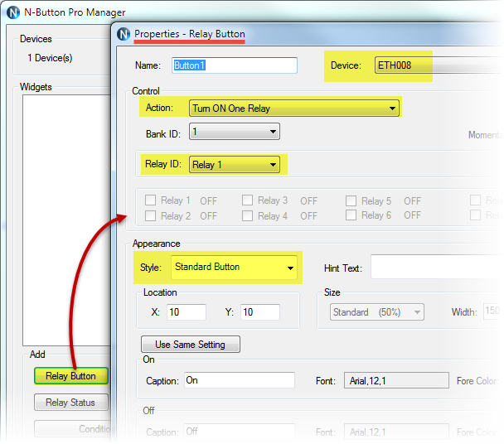Viewport: 504px width, 444px height.
Task: Check the Relay 2 checkbox
Action: 150,215
